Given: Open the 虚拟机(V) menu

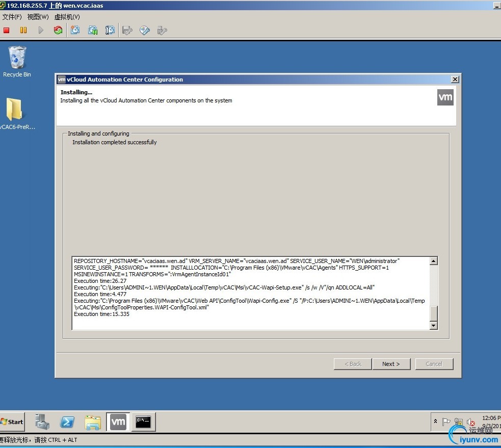Looking at the screenshot, I should (67, 17).
